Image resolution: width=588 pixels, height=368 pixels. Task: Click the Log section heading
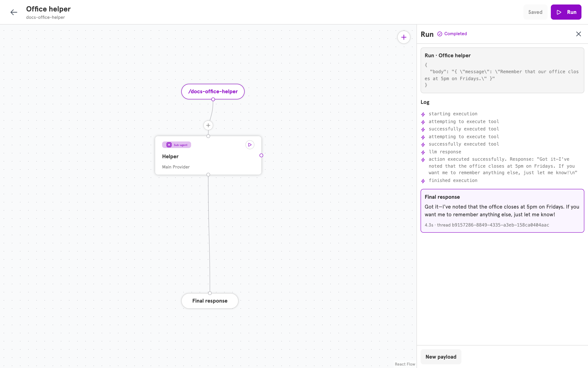(x=425, y=102)
